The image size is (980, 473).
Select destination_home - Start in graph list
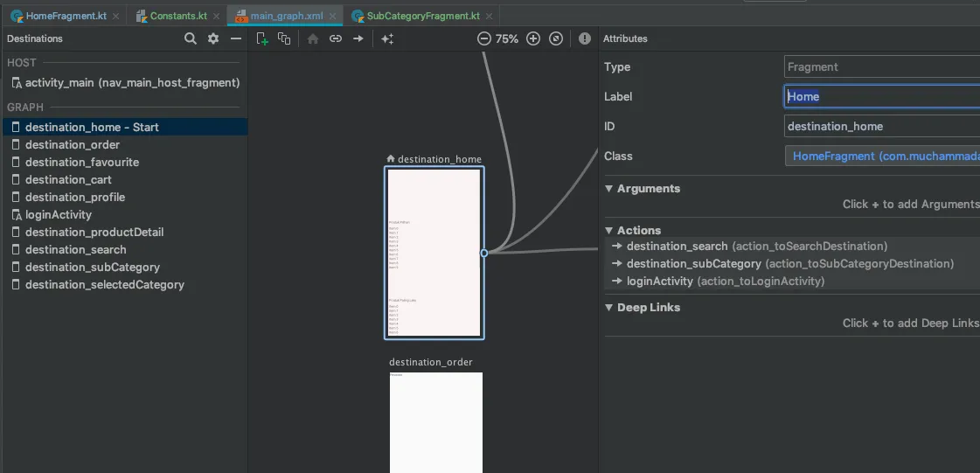[x=125, y=128]
